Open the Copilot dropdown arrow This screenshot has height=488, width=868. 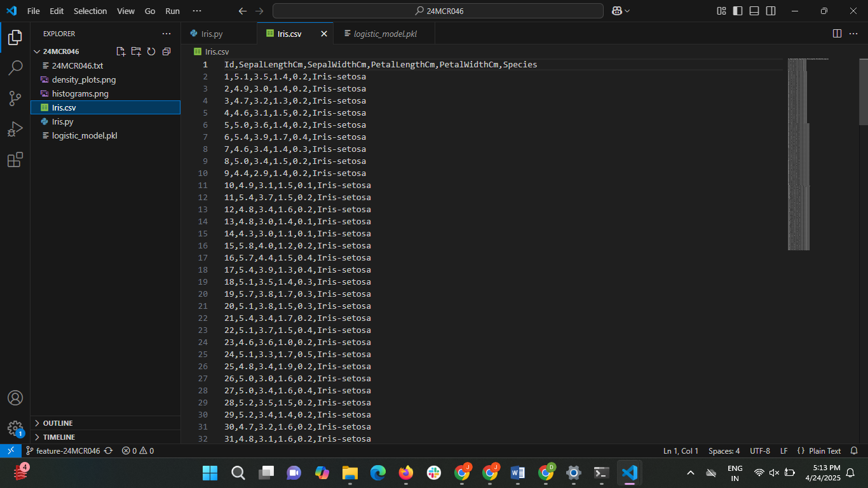click(628, 11)
